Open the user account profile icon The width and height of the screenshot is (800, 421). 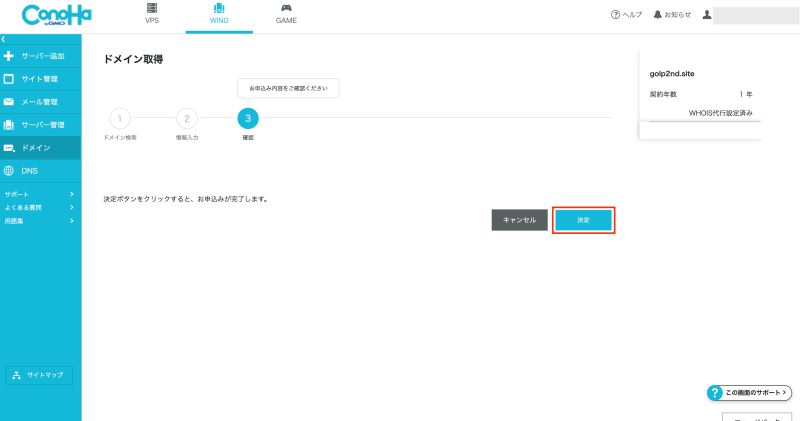pyautogui.click(x=707, y=15)
